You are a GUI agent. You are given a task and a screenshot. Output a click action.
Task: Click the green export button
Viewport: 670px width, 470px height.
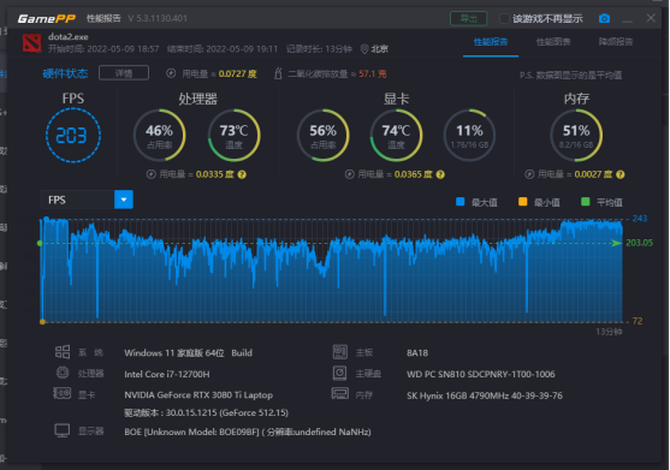coord(468,18)
